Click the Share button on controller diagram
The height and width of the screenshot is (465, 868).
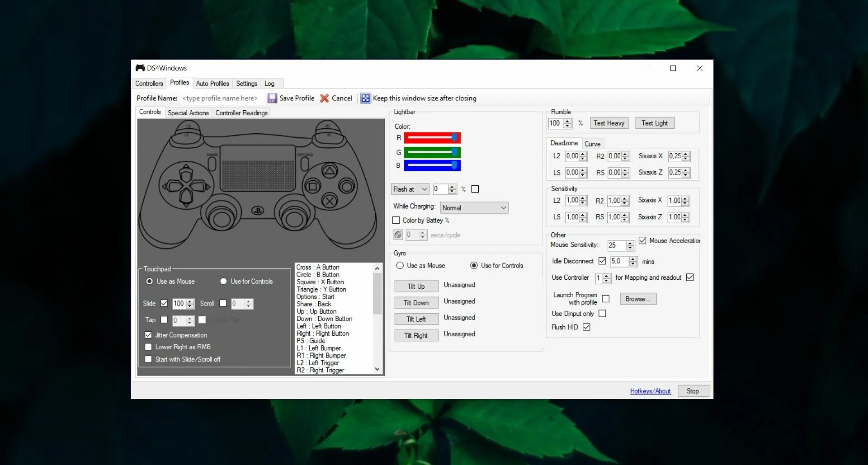pos(212,164)
